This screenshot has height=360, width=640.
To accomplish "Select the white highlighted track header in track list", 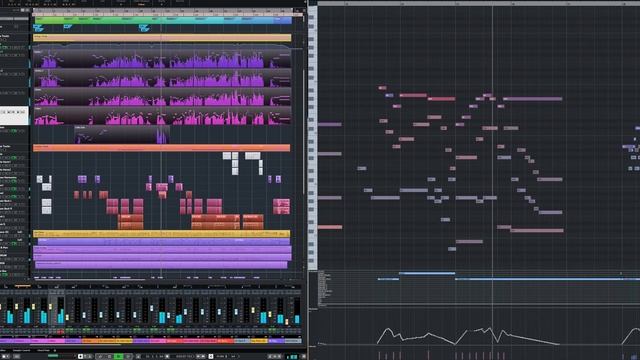I will pyautogui.click(x=14, y=115).
